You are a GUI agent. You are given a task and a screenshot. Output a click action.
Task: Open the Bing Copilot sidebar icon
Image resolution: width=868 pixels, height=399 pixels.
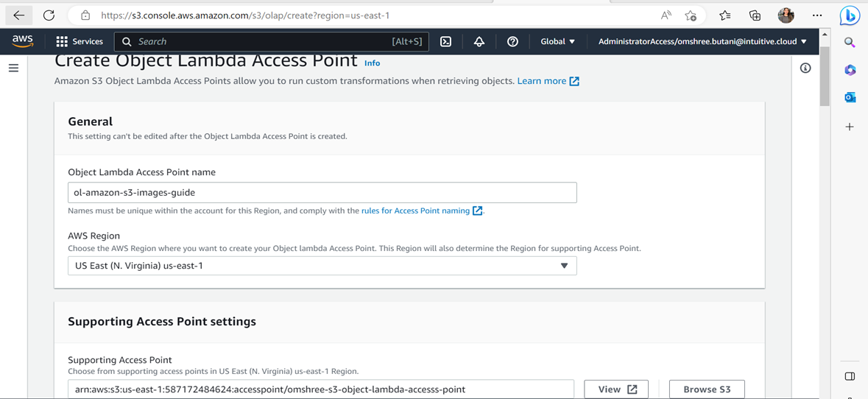(850, 15)
